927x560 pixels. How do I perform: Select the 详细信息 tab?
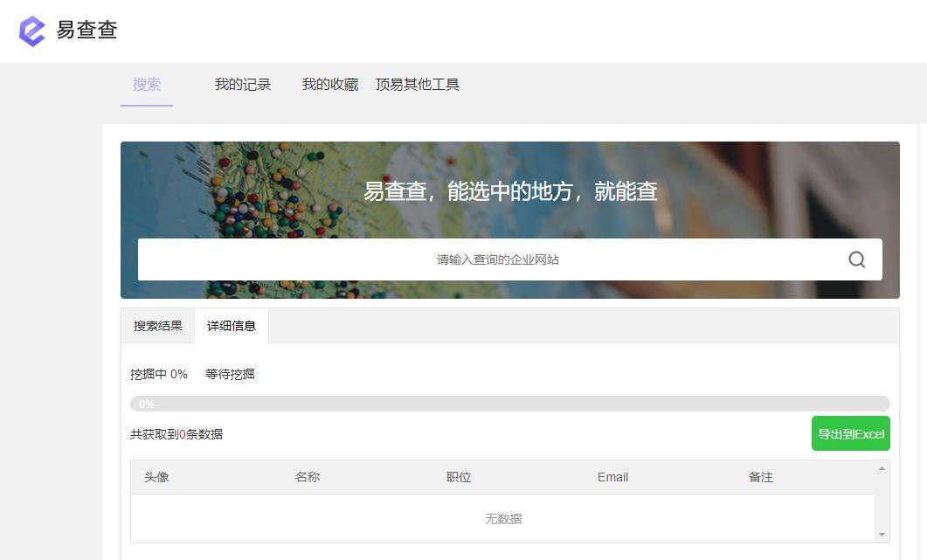coord(232,325)
